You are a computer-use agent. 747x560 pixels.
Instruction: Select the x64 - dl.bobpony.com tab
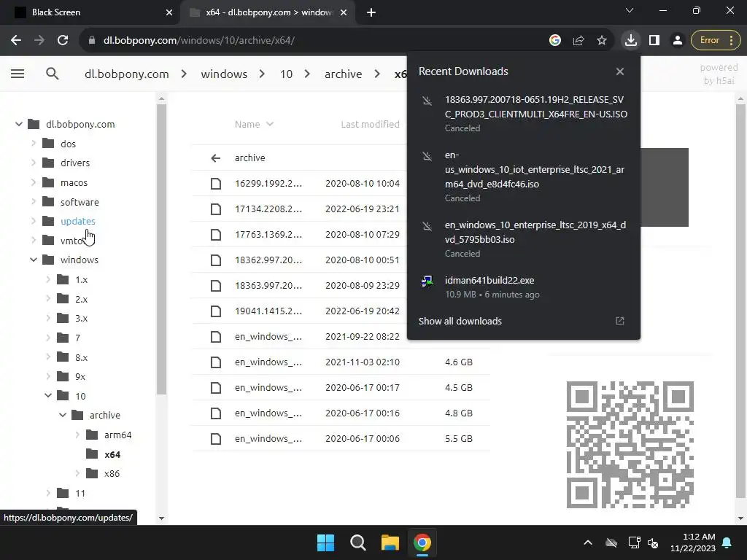pos(268,12)
